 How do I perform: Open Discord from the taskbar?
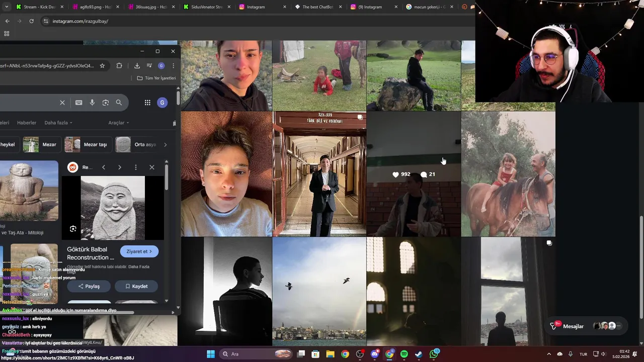pyautogui.click(x=374, y=354)
